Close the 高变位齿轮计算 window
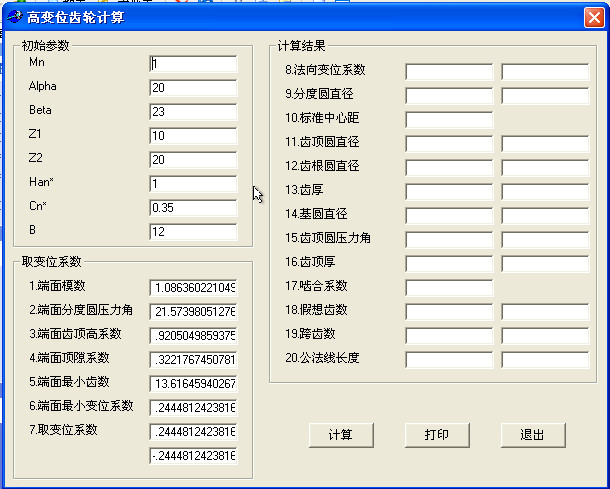The height and width of the screenshot is (489, 610). [591, 17]
